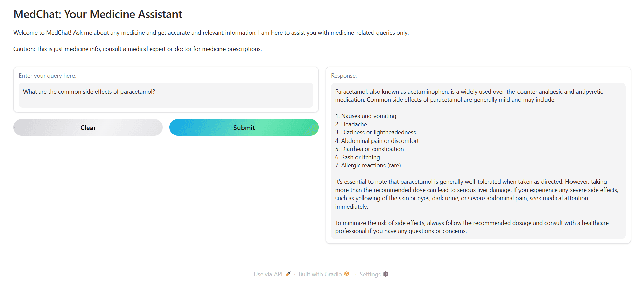This screenshot has height=283, width=644.
Task: Click the 'Enter your query here:' label
Action: [x=47, y=76]
